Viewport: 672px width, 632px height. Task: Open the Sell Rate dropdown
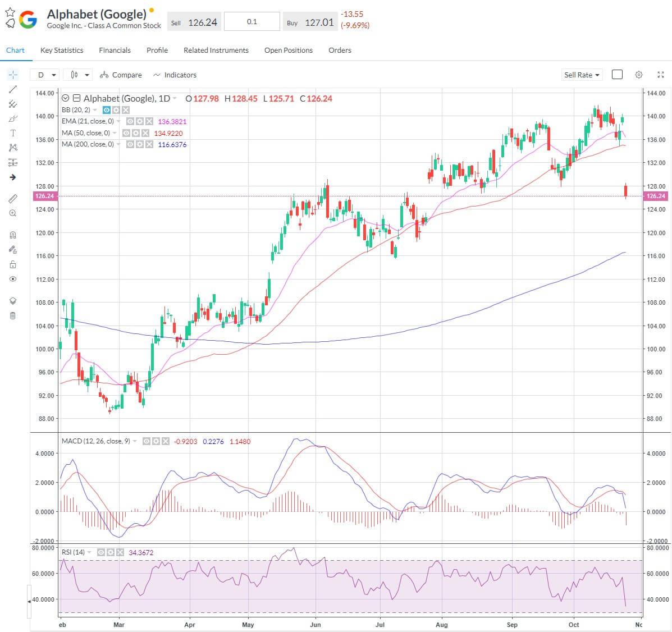click(x=582, y=75)
